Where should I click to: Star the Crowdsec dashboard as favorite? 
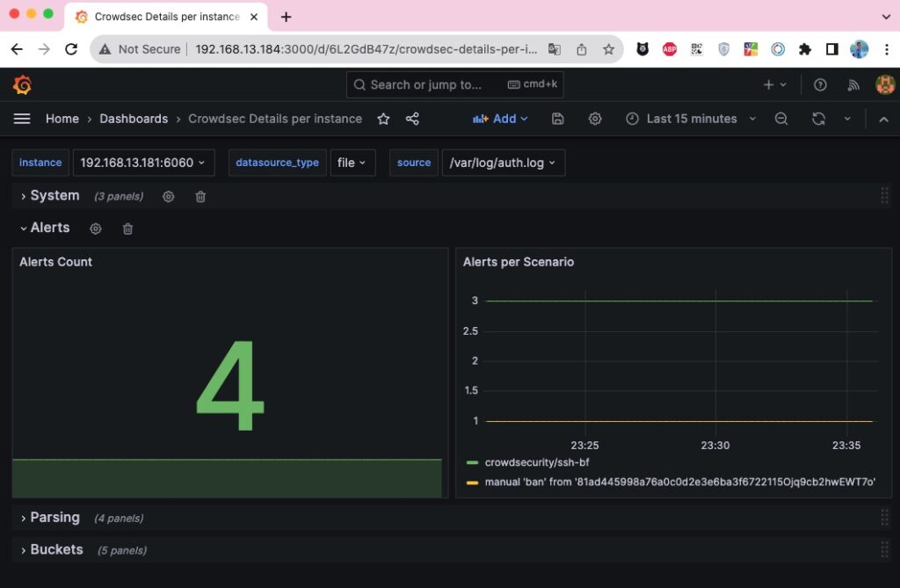(383, 119)
